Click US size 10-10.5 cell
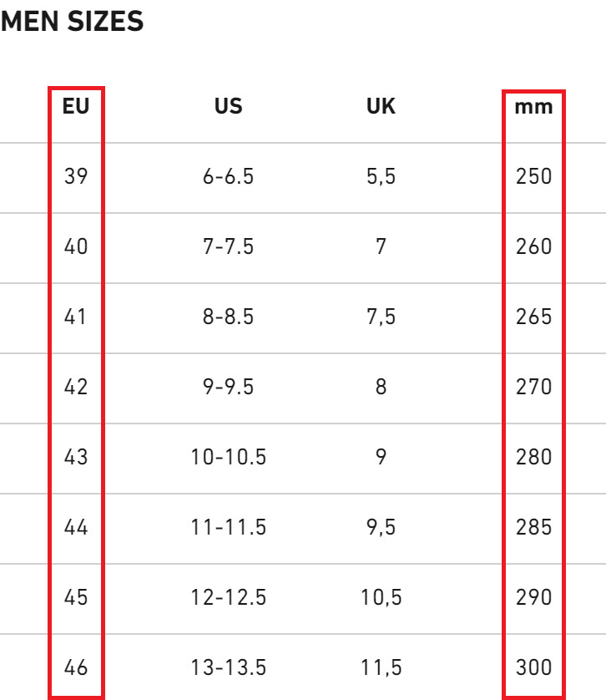Viewport: 606px width, 700px height. [228, 457]
